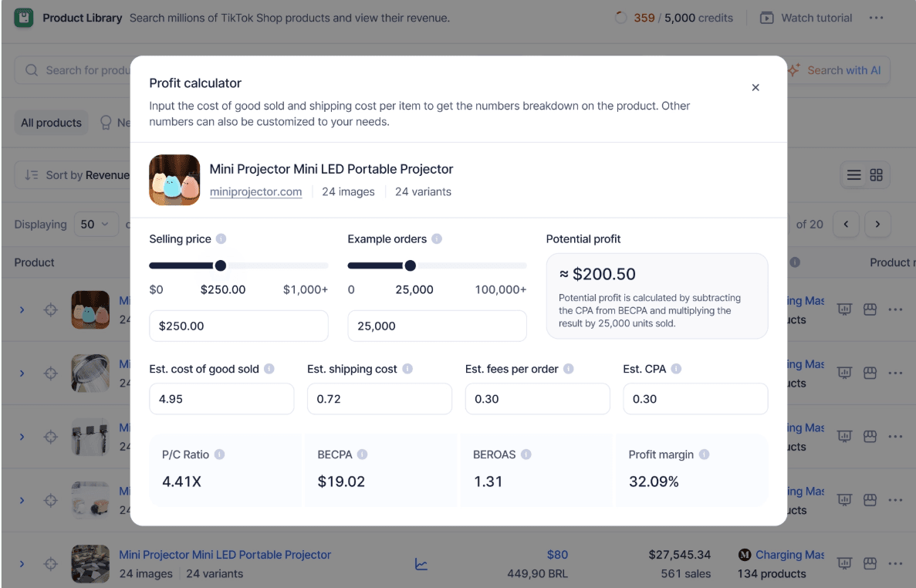Click the Est. shipping cost input
The image size is (916, 588).
[x=379, y=399]
